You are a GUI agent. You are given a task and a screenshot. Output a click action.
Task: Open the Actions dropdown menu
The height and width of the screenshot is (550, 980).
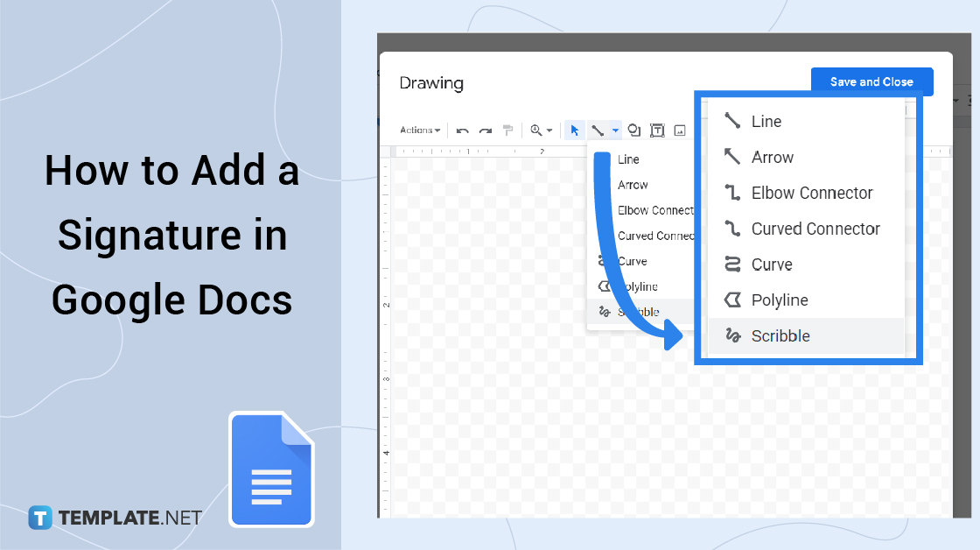[x=420, y=130]
